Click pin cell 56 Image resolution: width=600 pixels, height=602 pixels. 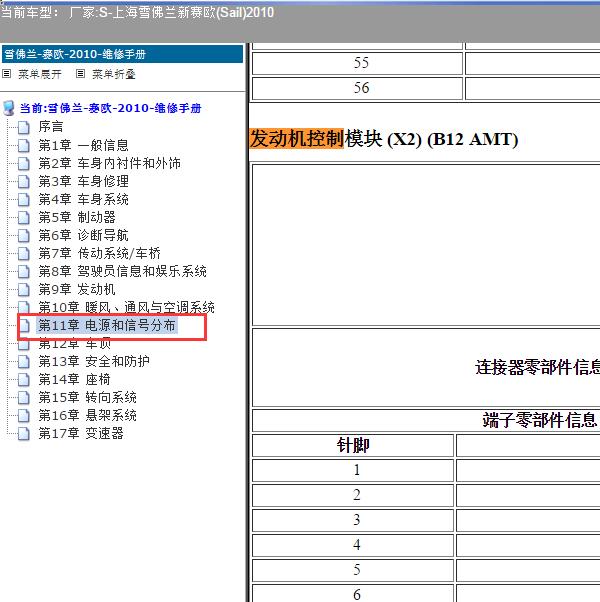click(x=357, y=88)
